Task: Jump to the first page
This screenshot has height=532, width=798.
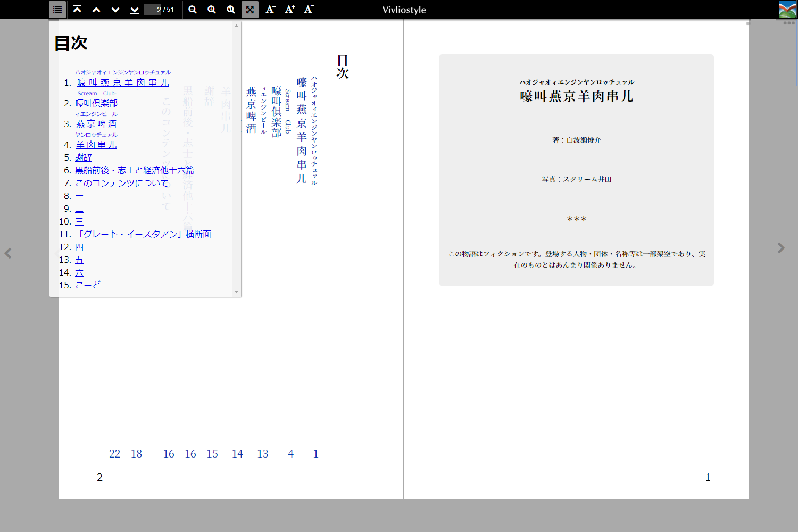Action: click(x=77, y=10)
